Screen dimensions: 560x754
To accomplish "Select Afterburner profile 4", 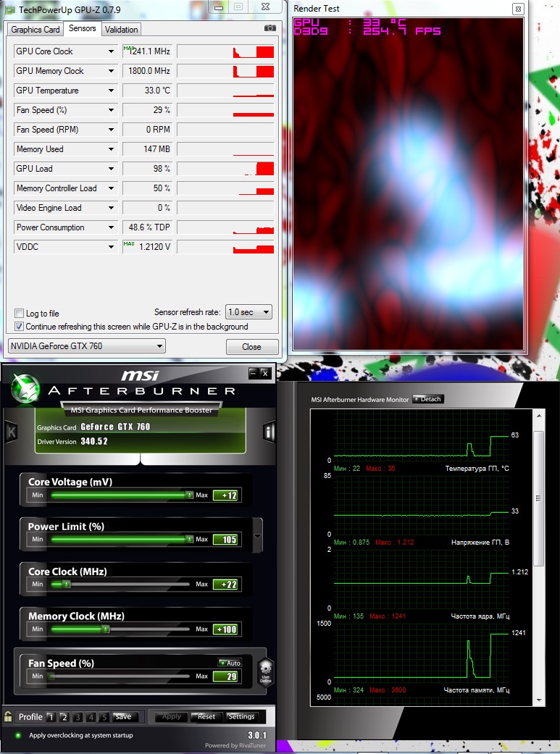I will (x=91, y=717).
